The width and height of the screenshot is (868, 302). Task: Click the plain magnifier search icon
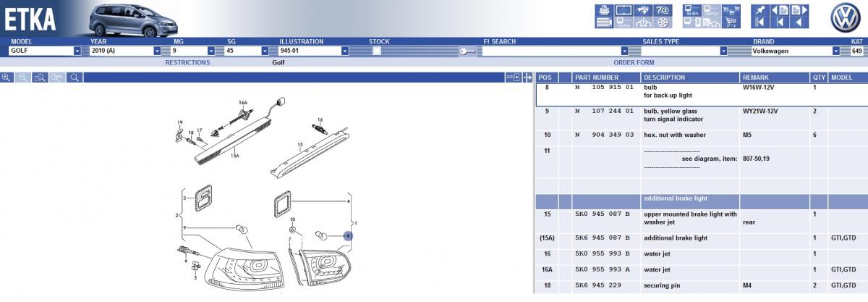[75, 77]
